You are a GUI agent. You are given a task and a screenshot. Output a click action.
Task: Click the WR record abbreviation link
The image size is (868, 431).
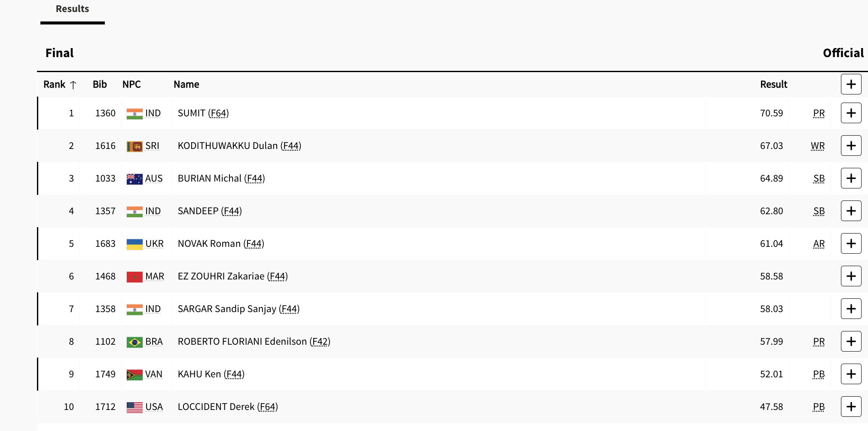(817, 146)
